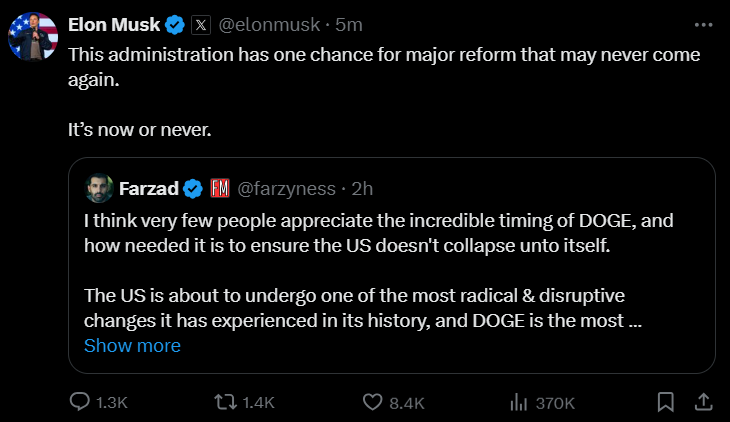Image resolution: width=730 pixels, height=422 pixels.
Task: Click the X affiliation badge
Action: click(x=200, y=24)
